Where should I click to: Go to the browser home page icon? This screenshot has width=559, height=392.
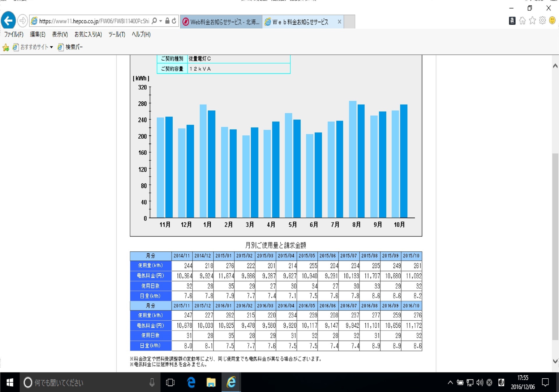click(522, 21)
